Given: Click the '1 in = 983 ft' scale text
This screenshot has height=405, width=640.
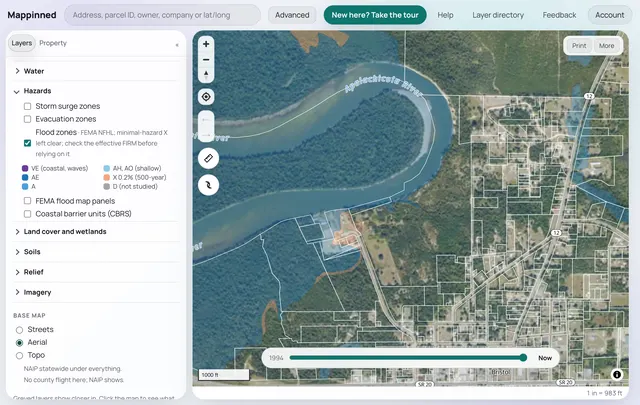Looking at the screenshot, I should tap(604, 393).
